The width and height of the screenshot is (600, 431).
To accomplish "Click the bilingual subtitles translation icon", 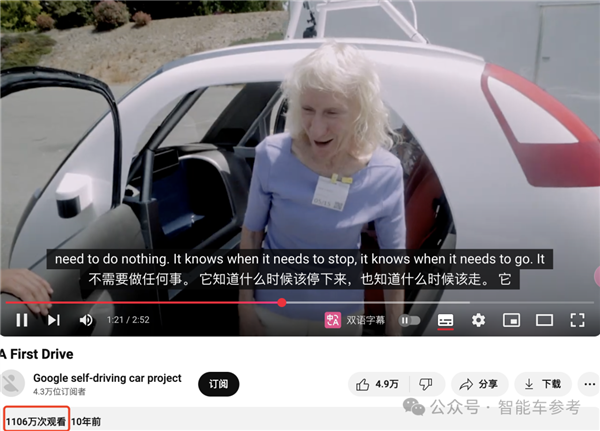I will (x=333, y=320).
